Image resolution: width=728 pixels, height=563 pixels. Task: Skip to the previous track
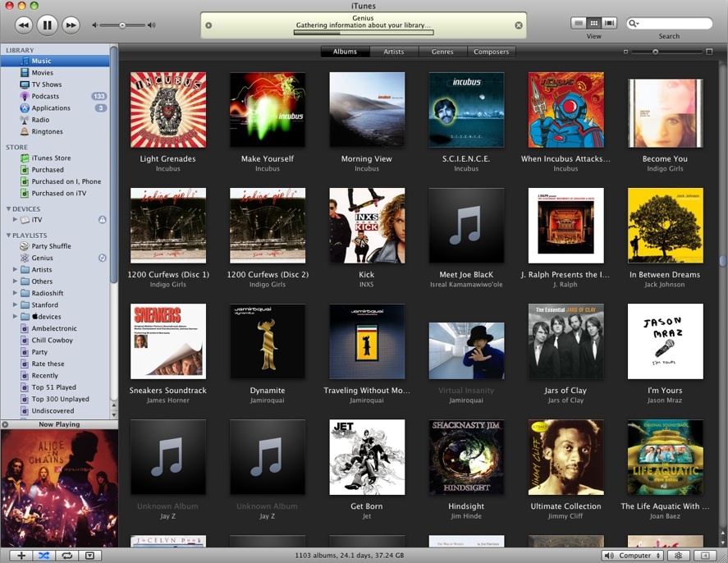(24, 25)
